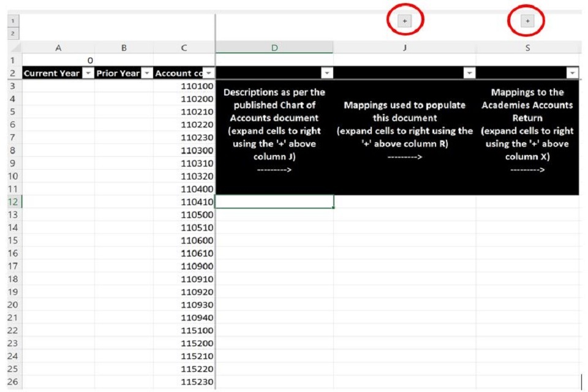Click the Select All corner triangle

(16, 48)
